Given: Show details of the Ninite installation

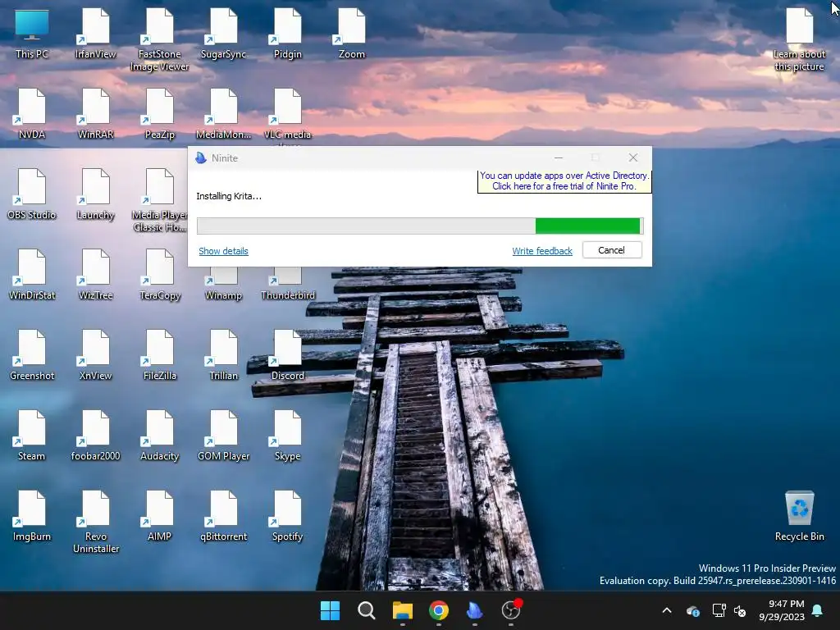Looking at the screenshot, I should (223, 251).
